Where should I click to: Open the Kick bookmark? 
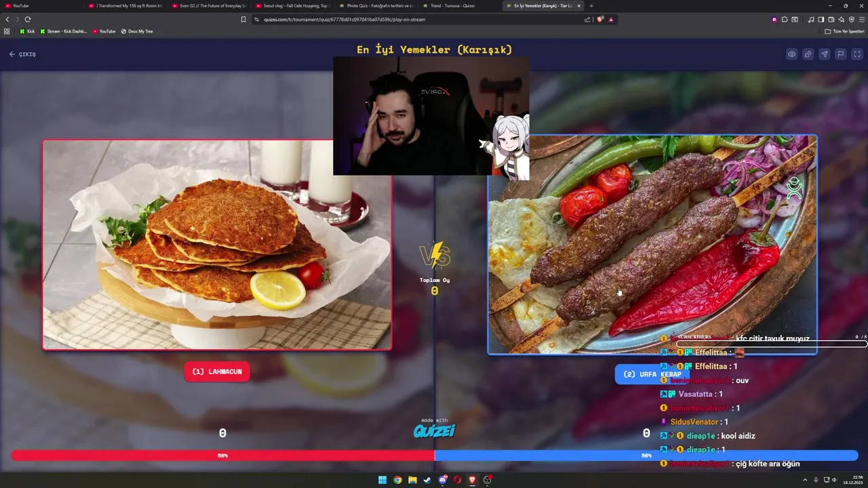(x=28, y=31)
